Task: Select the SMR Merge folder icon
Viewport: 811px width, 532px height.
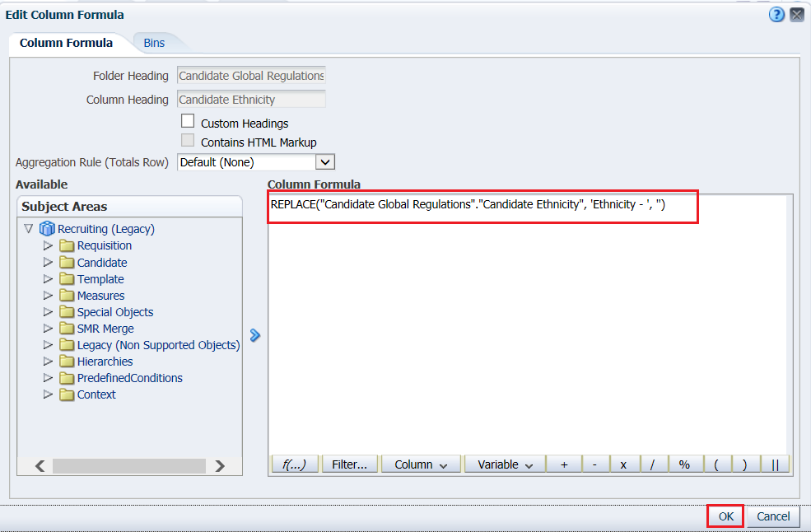Action: [x=67, y=328]
